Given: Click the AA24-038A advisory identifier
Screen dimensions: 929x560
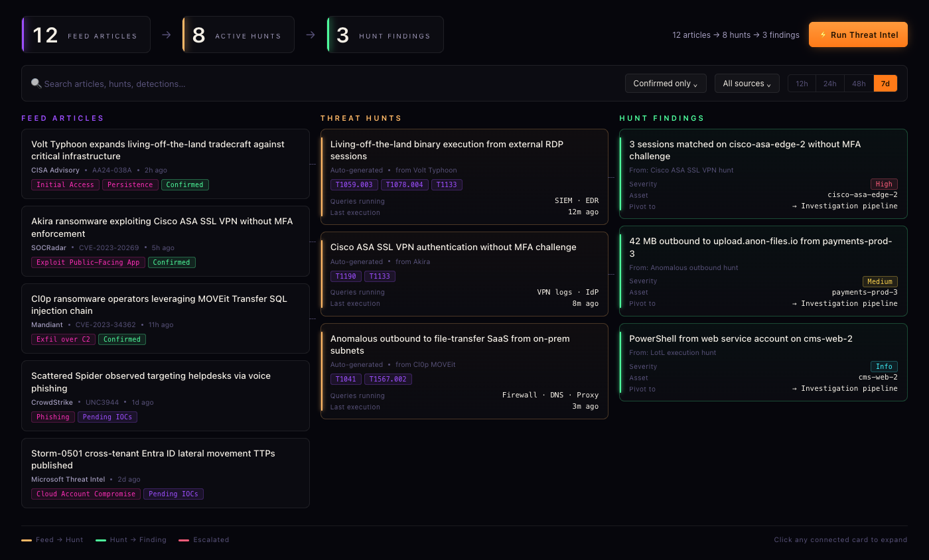Looking at the screenshot, I should pos(112,170).
